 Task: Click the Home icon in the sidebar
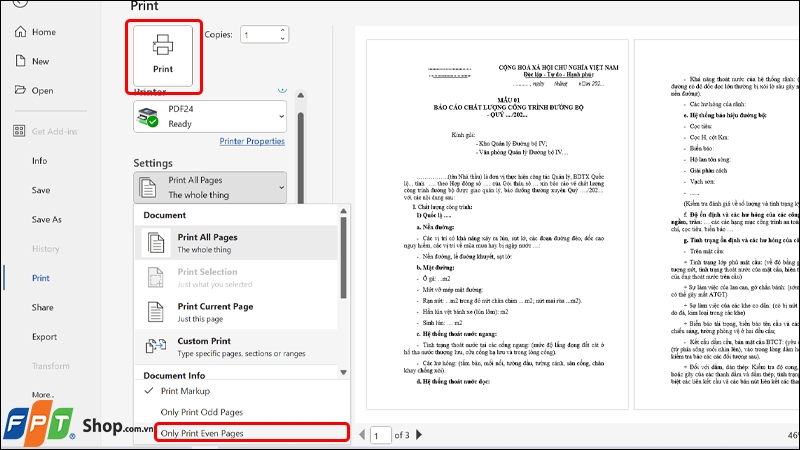point(20,32)
